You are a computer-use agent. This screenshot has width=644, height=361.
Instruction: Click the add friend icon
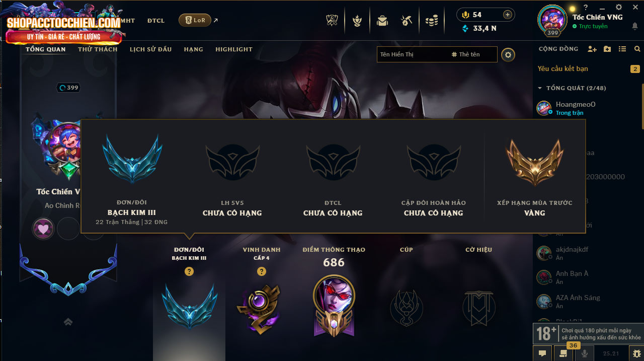(x=592, y=49)
